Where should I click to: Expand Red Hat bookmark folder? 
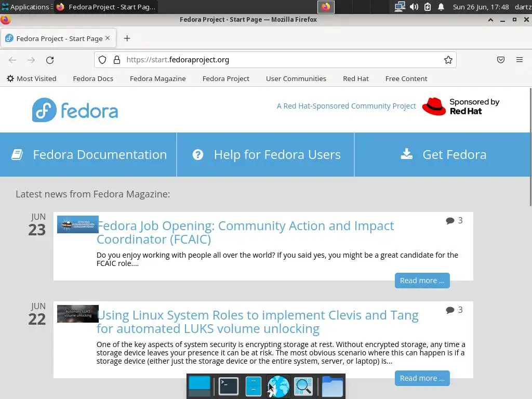click(x=355, y=79)
